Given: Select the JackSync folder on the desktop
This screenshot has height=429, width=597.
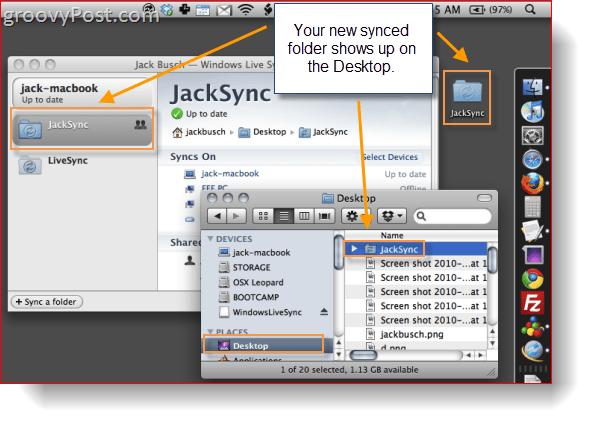Looking at the screenshot, I should [x=467, y=98].
